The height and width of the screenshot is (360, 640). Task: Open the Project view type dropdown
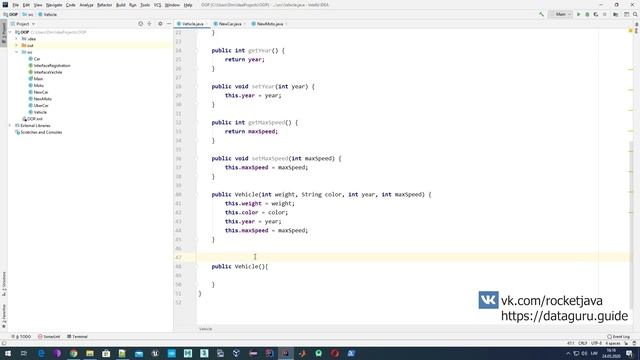23,24
